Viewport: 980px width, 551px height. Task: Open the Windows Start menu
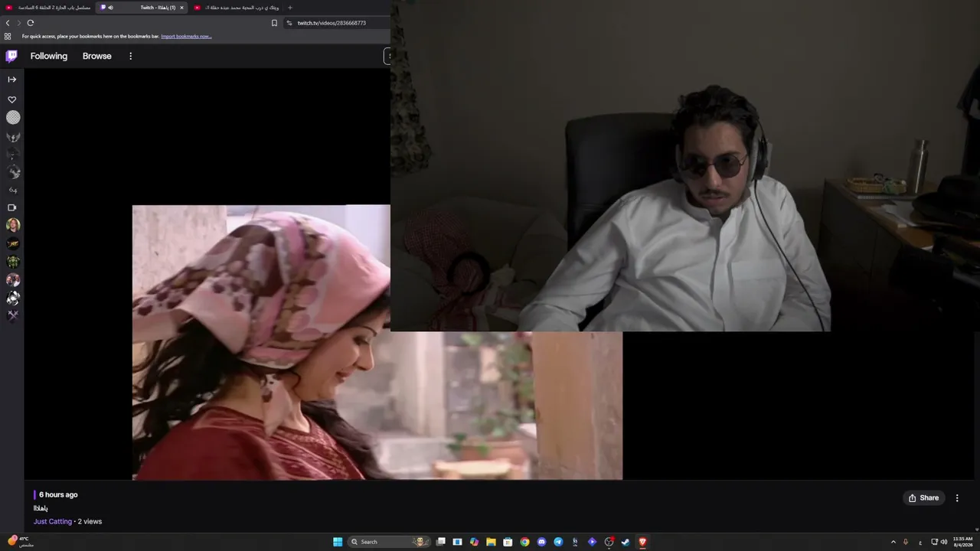point(338,542)
